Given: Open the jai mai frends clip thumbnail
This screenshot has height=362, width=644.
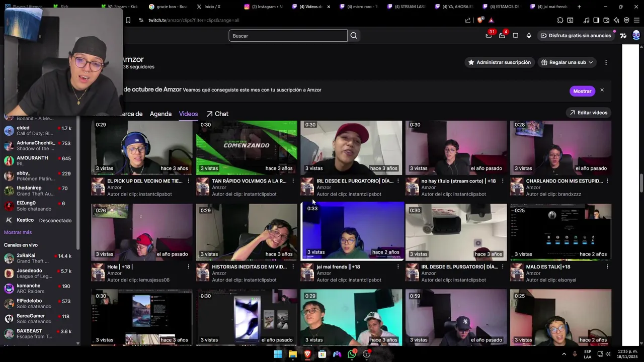Looking at the screenshot, I should [352, 231].
